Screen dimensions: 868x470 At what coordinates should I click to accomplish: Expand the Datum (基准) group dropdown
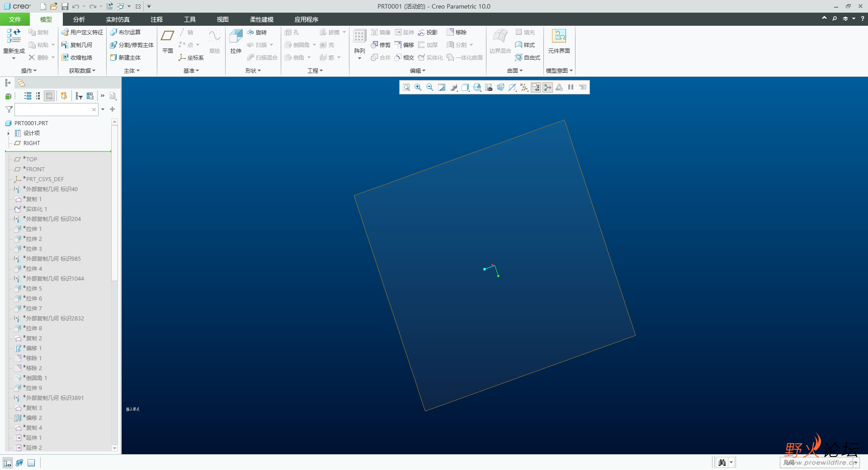coord(191,71)
